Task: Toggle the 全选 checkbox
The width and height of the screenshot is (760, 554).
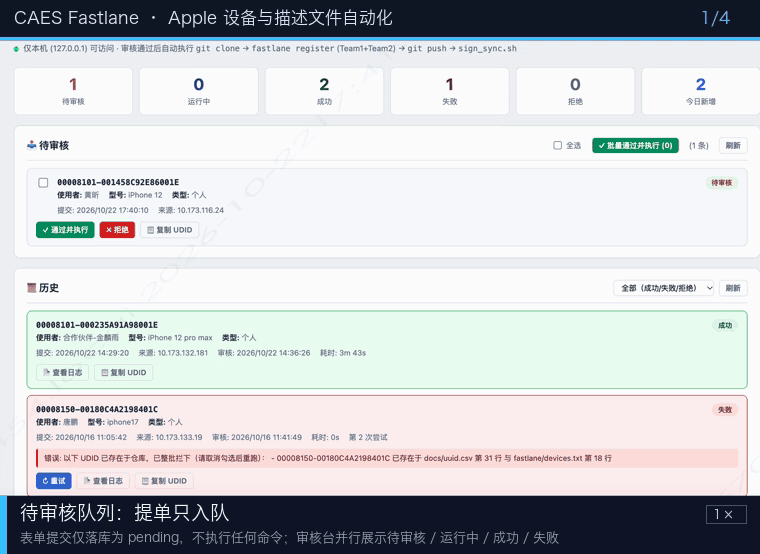Action: pyautogui.click(x=557, y=145)
